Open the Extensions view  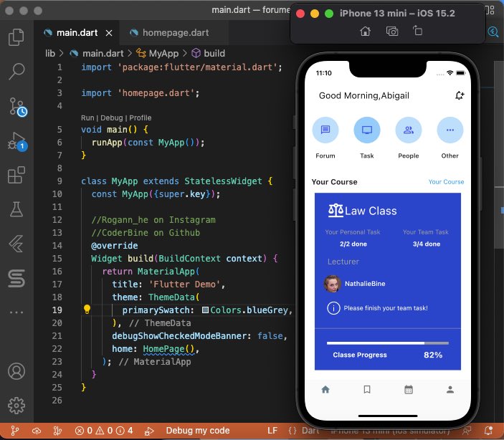pyautogui.click(x=16, y=175)
